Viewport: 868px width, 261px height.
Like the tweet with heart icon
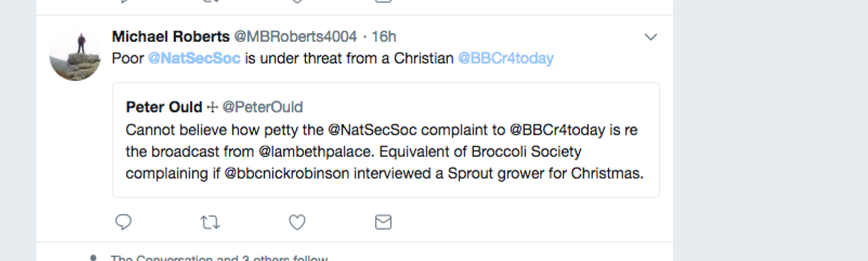[297, 222]
